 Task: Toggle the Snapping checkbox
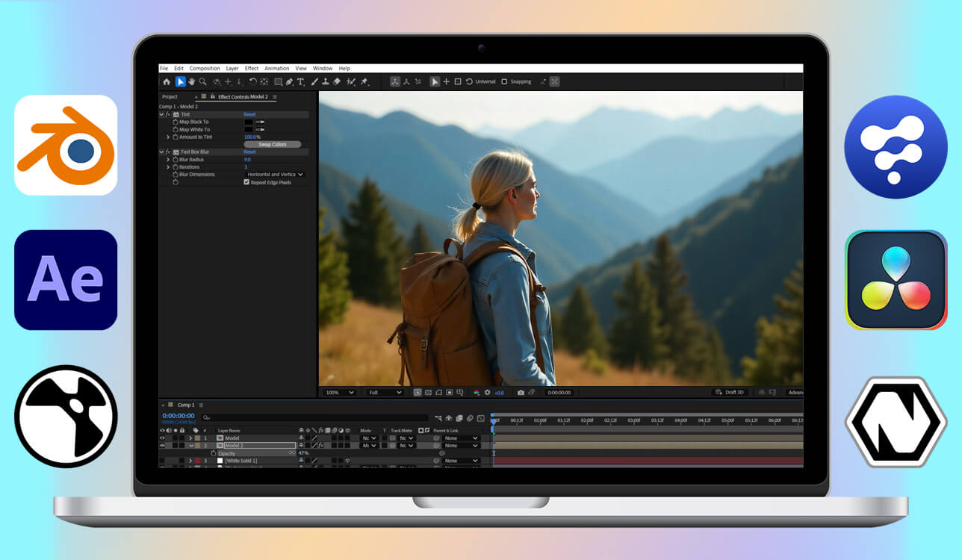click(x=504, y=81)
